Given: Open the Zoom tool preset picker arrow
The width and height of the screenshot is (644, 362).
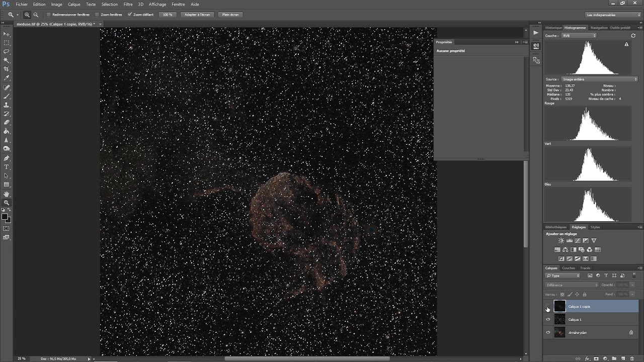Looking at the screenshot, I should tap(17, 15).
